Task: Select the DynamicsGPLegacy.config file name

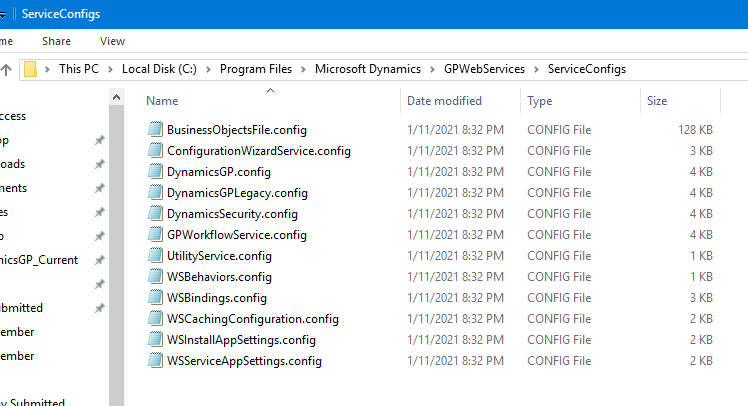Action: 237,193
